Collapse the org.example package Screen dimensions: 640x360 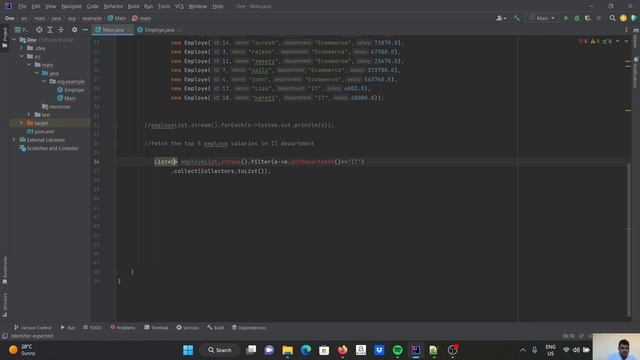pos(44,82)
